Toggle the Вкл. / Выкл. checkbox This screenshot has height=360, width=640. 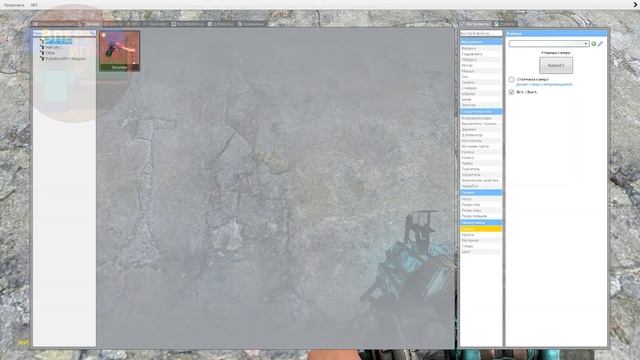point(511,92)
